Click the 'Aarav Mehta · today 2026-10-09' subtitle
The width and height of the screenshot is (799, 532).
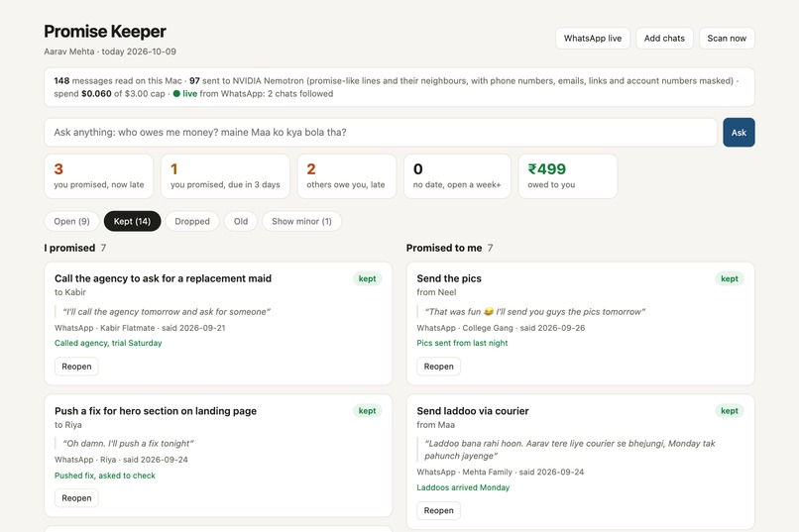point(110,52)
